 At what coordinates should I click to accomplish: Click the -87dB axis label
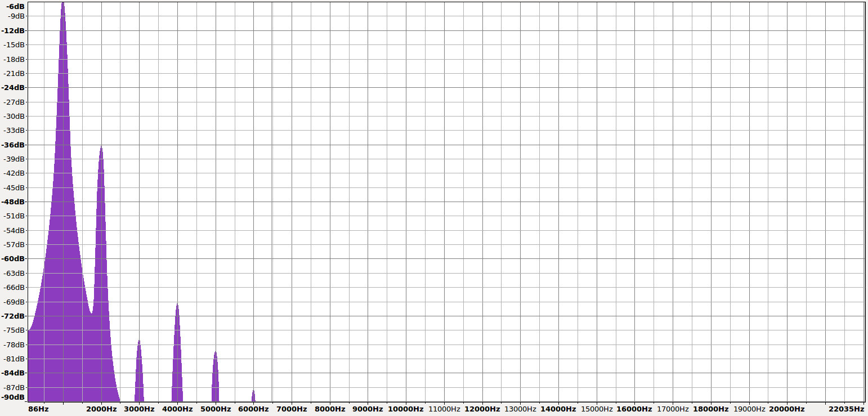(14, 387)
